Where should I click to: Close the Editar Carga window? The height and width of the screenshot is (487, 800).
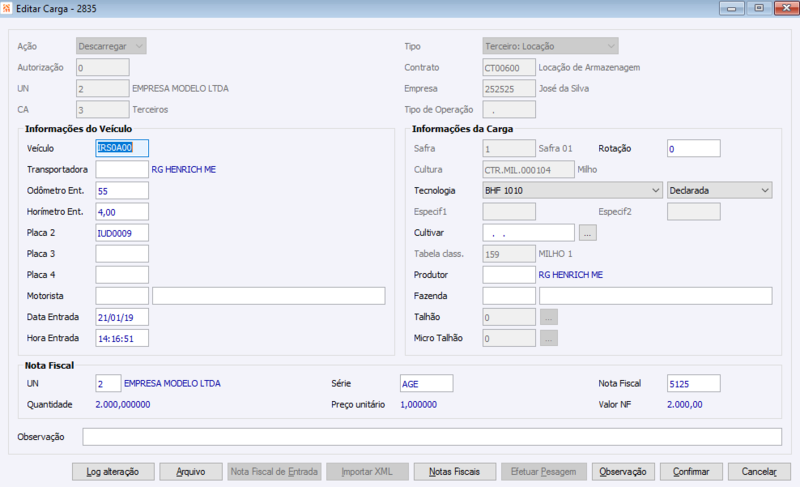(x=786, y=8)
